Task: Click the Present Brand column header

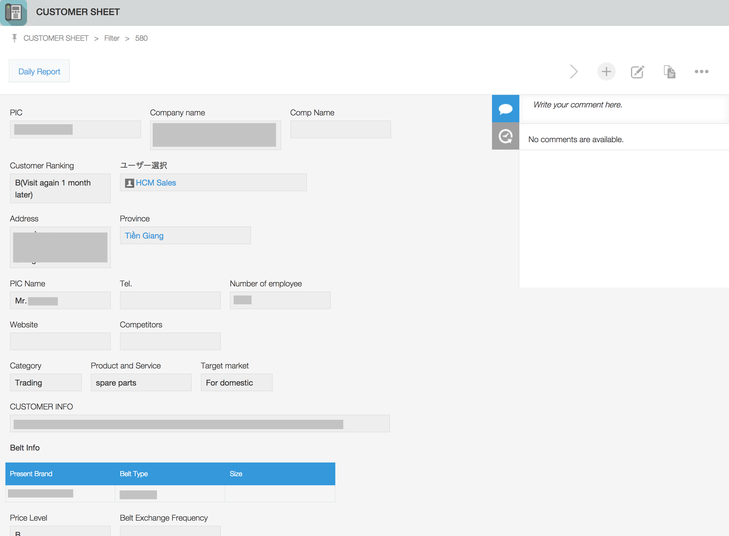Action: pyautogui.click(x=31, y=473)
